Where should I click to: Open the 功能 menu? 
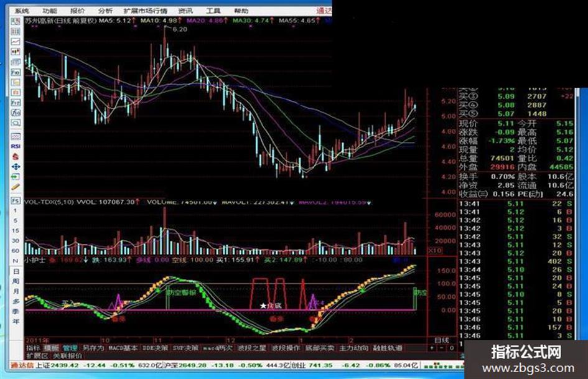(50, 11)
